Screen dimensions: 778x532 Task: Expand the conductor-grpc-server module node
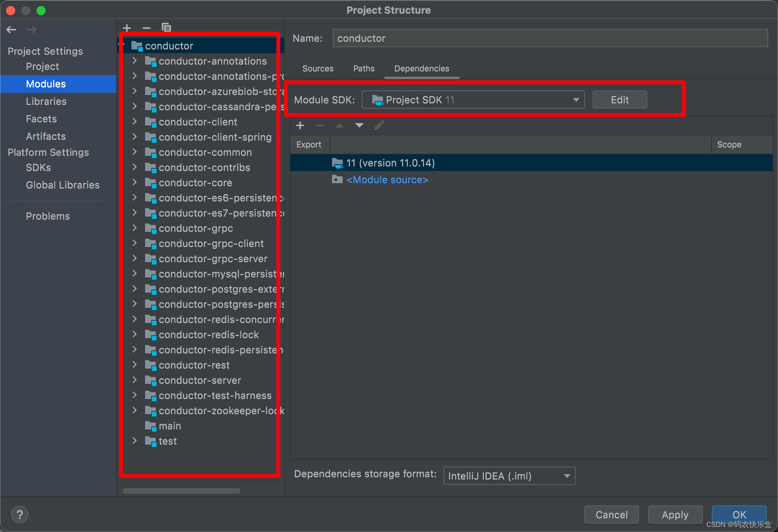tap(134, 258)
